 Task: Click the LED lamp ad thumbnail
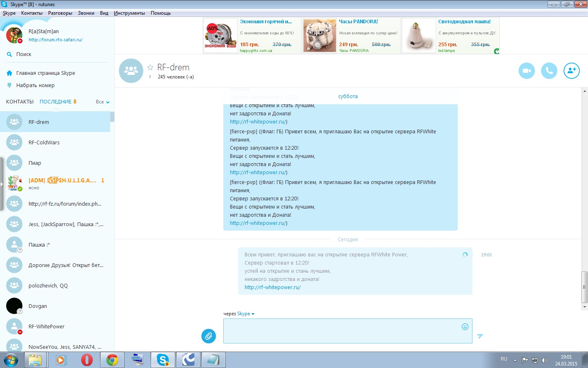click(x=419, y=36)
